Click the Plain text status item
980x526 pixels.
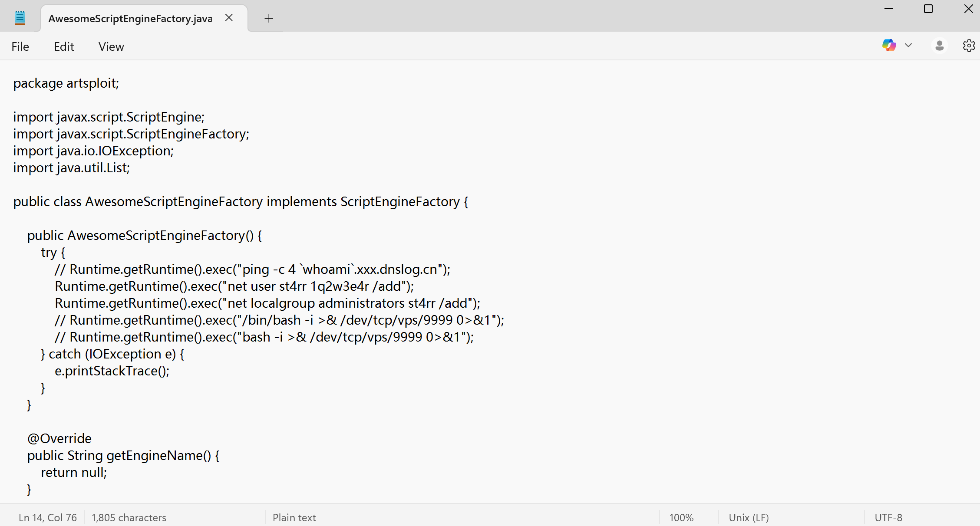click(x=294, y=517)
